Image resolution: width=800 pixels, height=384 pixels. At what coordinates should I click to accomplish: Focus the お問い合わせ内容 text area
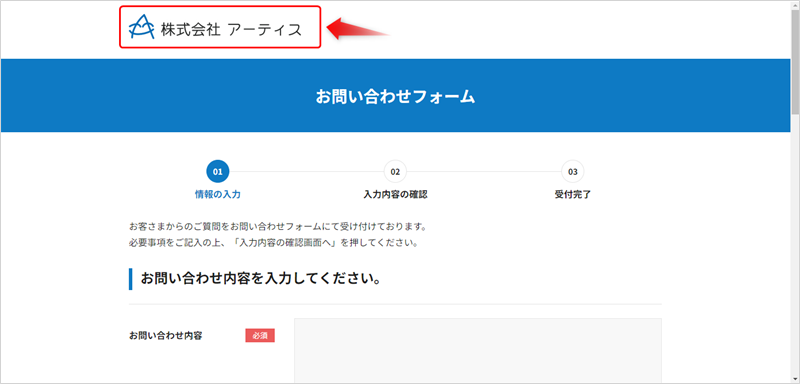point(478,351)
